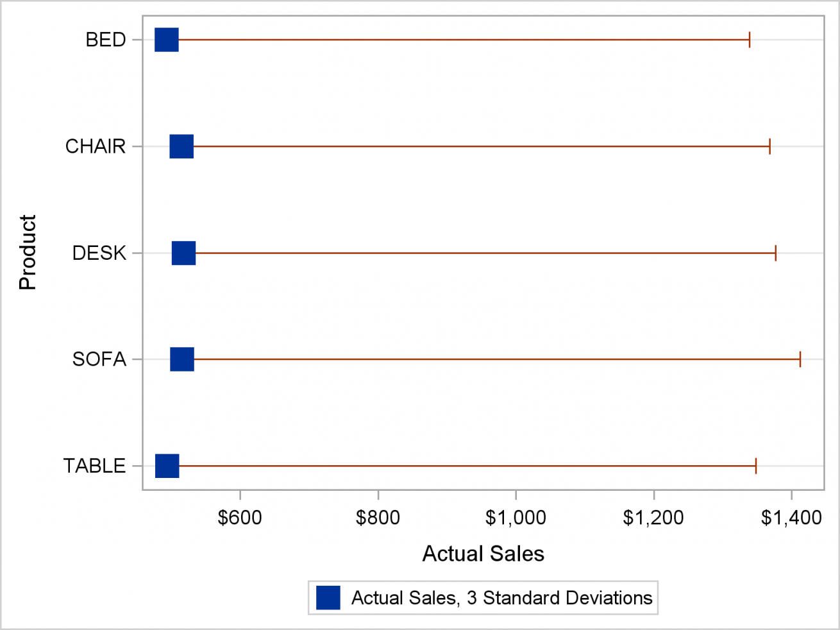Select the $1,000 tick label
This screenshot has height=630, width=840.
516,518
